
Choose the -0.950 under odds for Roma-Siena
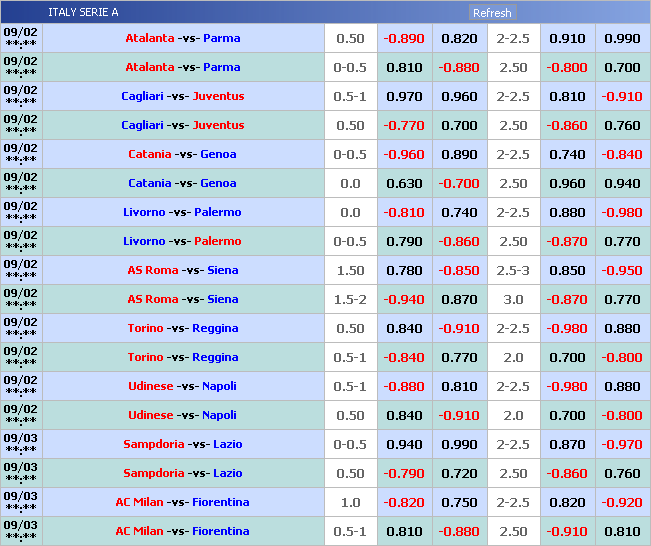(621, 271)
